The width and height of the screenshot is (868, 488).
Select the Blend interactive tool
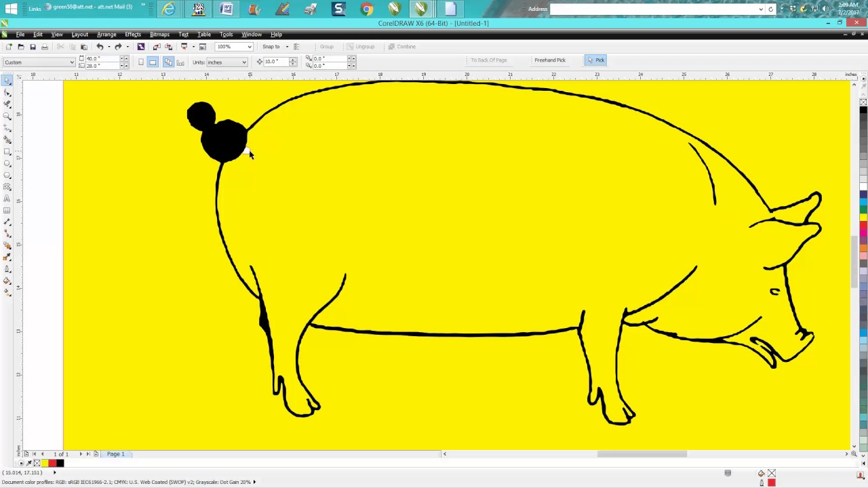pos(7,245)
